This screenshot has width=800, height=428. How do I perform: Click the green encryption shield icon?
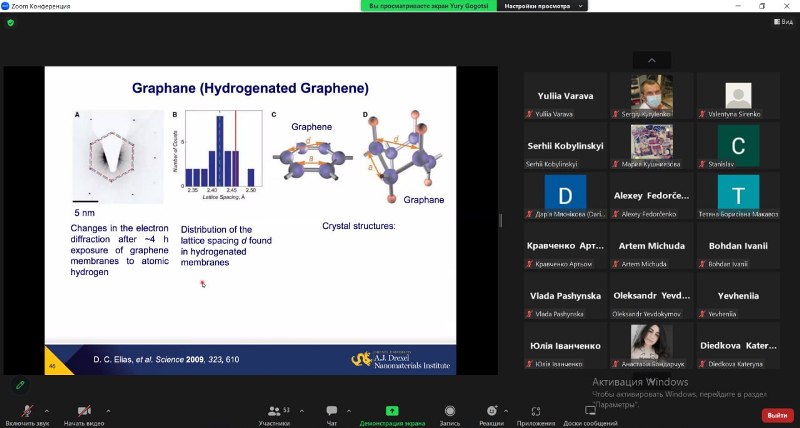[x=11, y=22]
